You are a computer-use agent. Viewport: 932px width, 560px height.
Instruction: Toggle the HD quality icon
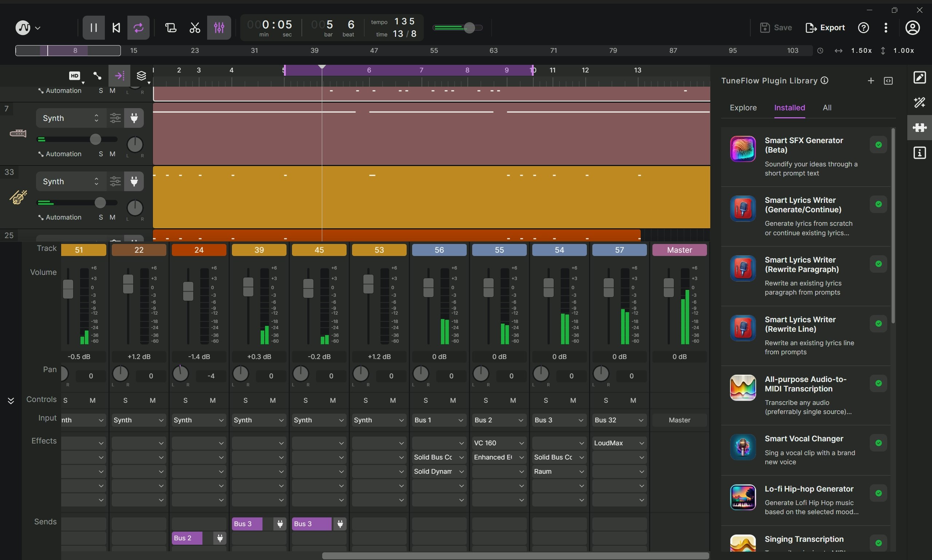pos(75,76)
